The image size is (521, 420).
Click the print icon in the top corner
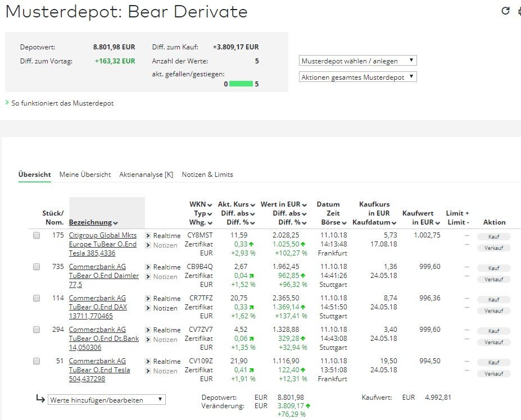click(x=519, y=10)
